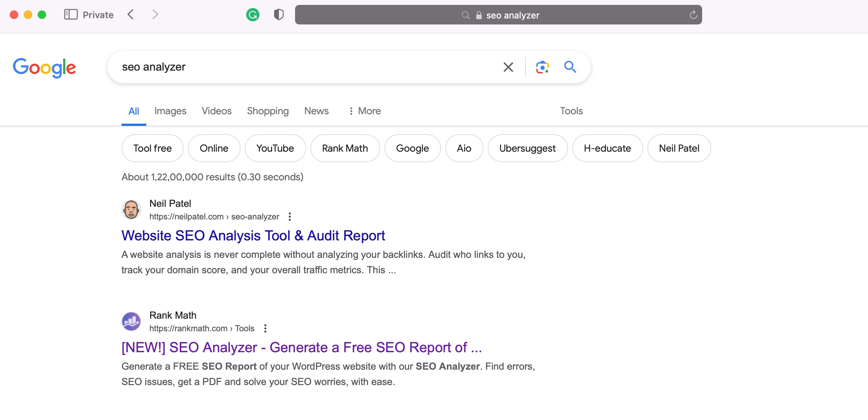This screenshot has height=420, width=868.
Task: Switch to the News tab
Action: [x=316, y=111]
